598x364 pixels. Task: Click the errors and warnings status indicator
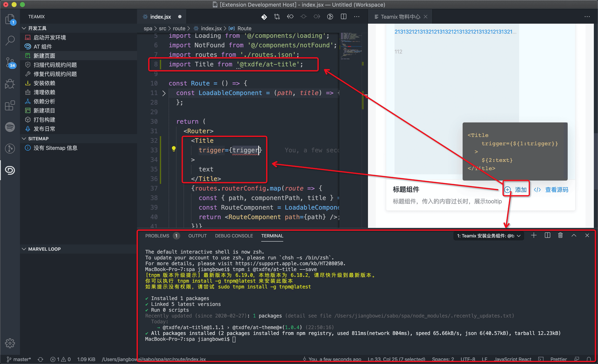pos(60,359)
